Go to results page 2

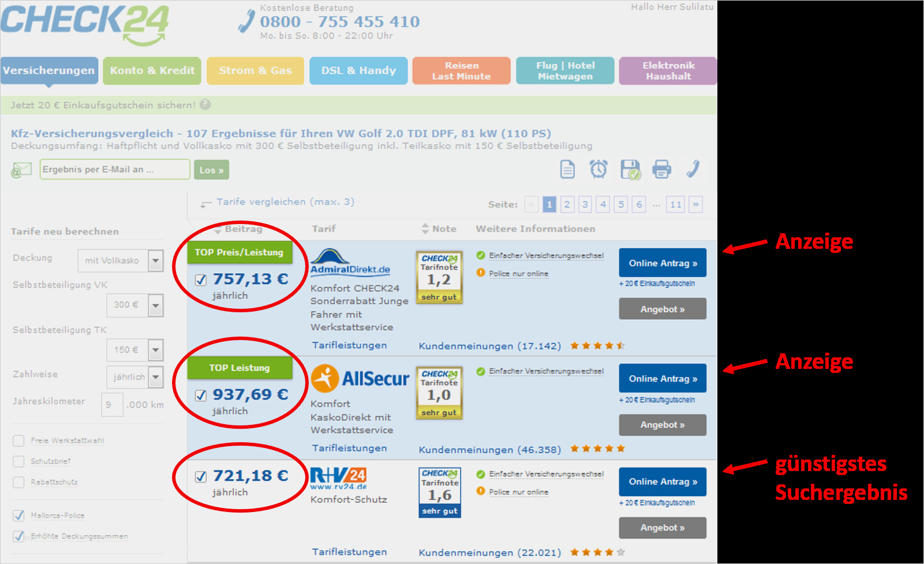(567, 204)
